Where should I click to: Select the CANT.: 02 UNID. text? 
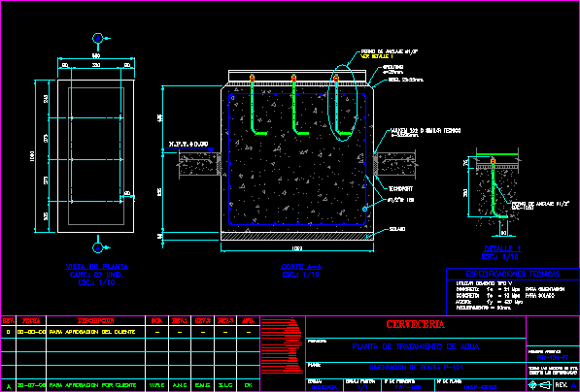[97, 276]
